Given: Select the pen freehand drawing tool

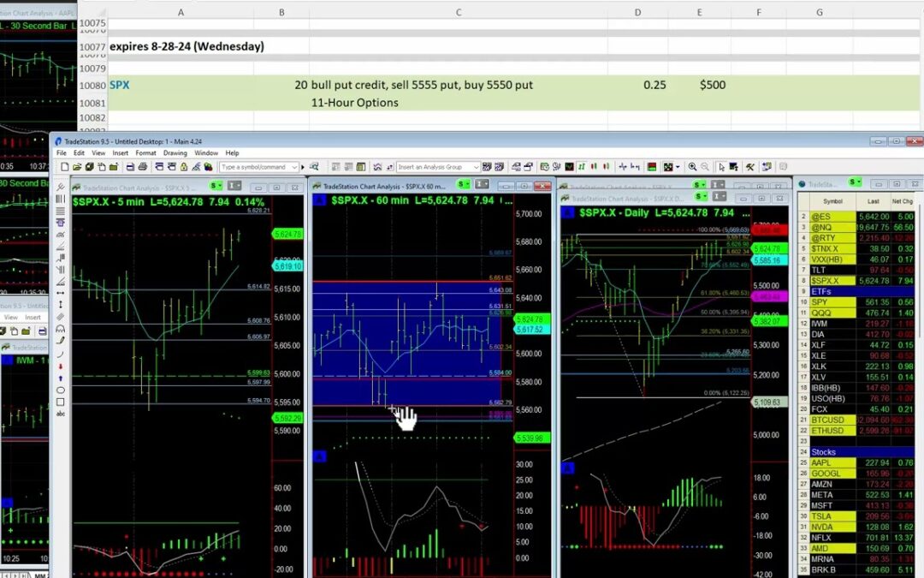Looking at the screenshot, I should coord(60,340).
